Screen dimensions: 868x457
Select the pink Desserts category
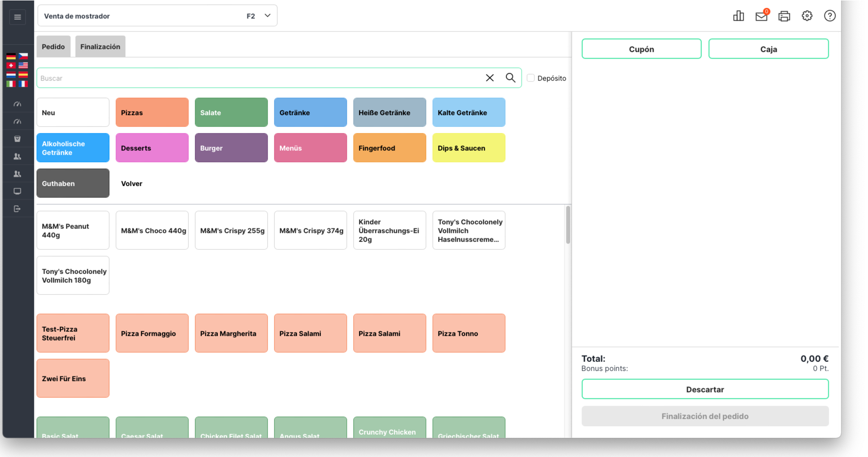tap(152, 148)
